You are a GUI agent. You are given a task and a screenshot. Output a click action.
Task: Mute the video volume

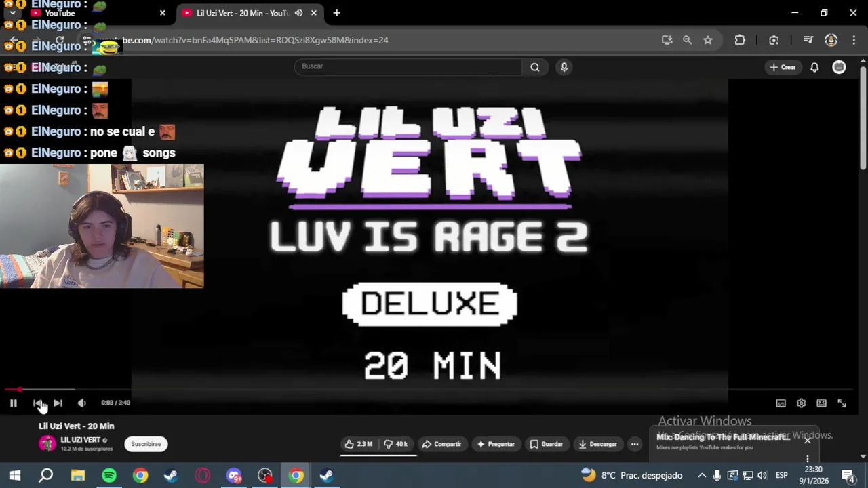(x=81, y=403)
